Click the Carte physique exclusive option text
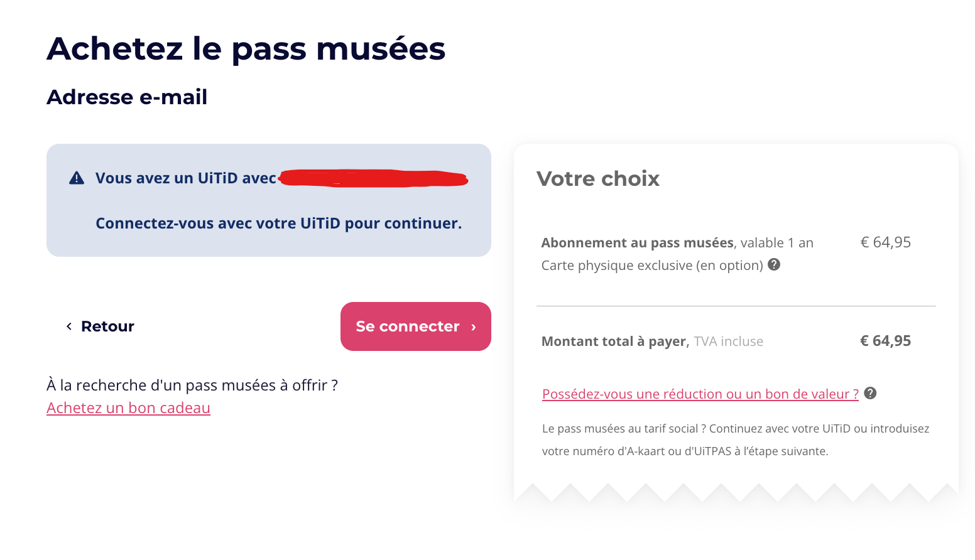The height and width of the screenshot is (560, 975). coord(652,266)
